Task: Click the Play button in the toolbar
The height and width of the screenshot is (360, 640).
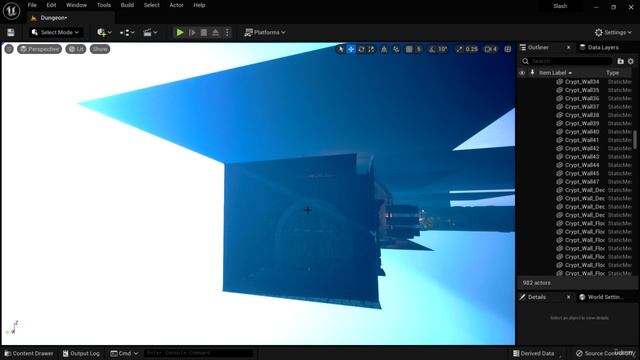Action: 180,32
